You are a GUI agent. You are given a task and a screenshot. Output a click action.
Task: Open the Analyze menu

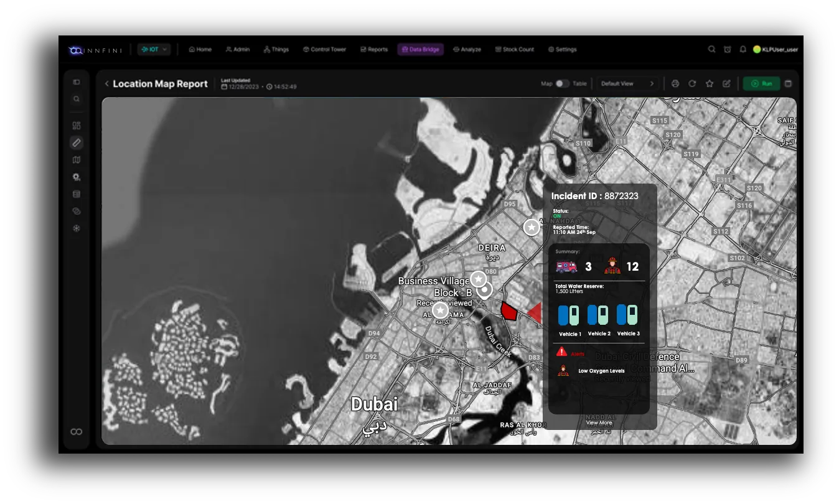pyautogui.click(x=467, y=49)
